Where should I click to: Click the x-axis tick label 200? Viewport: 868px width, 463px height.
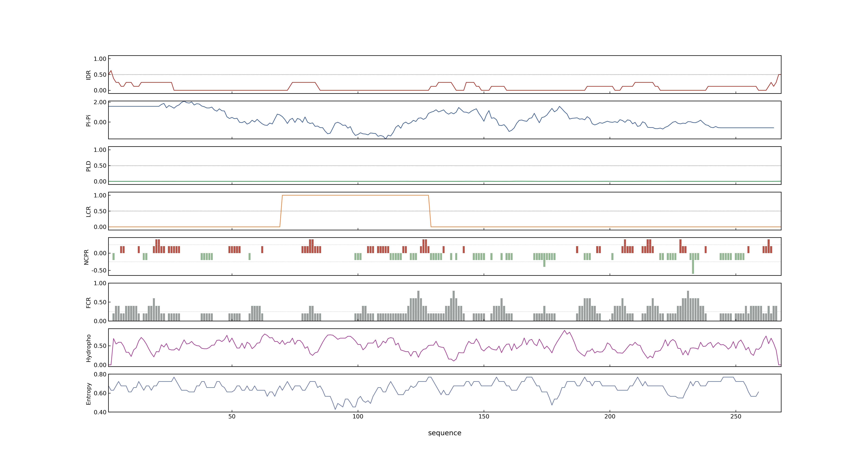[610, 416]
